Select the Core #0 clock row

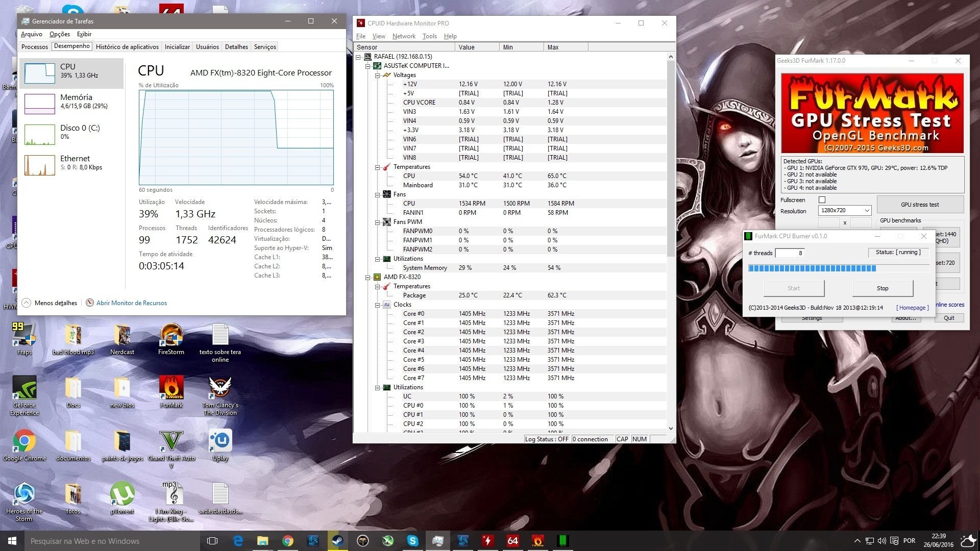[510, 314]
